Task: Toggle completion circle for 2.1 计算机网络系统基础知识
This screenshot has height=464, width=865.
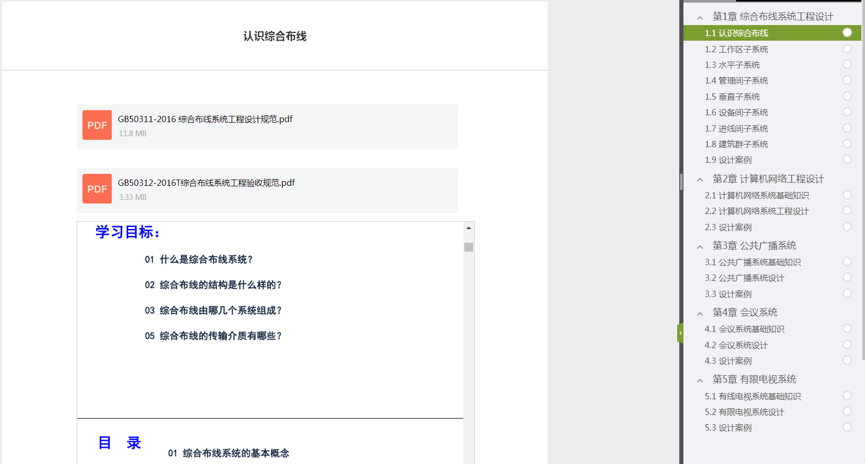Action: point(847,195)
